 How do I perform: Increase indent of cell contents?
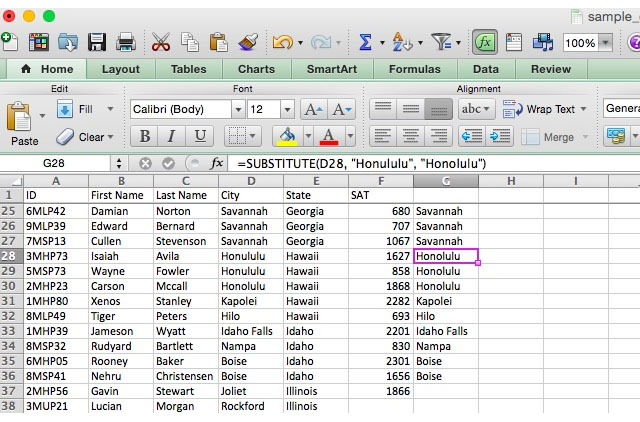[500, 136]
